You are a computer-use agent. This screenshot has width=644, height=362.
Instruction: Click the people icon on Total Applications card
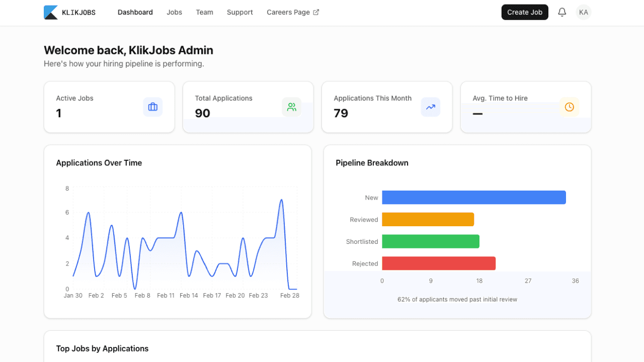pos(291,107)
